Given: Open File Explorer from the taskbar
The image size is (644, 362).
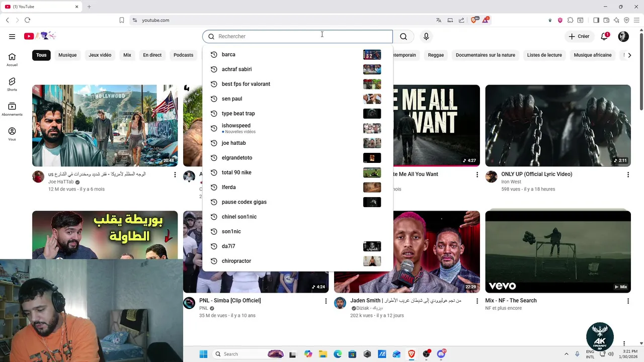Looking at the screenshot, I should [323, 354].
